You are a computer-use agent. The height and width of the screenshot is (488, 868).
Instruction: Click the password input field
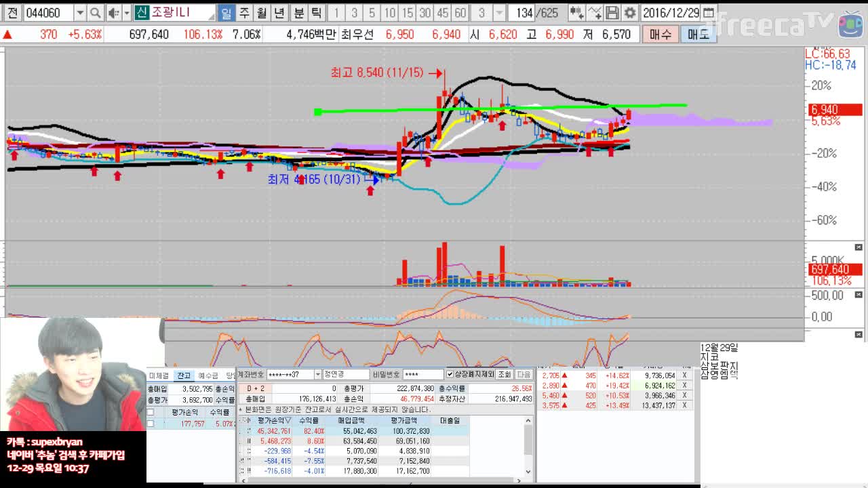click(x=423, y=374)
